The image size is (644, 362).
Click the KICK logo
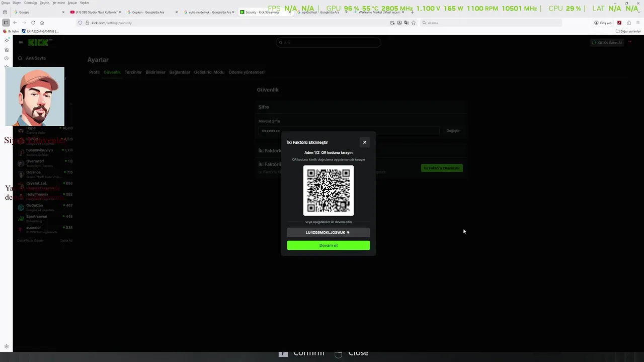(x=39, y=43)
